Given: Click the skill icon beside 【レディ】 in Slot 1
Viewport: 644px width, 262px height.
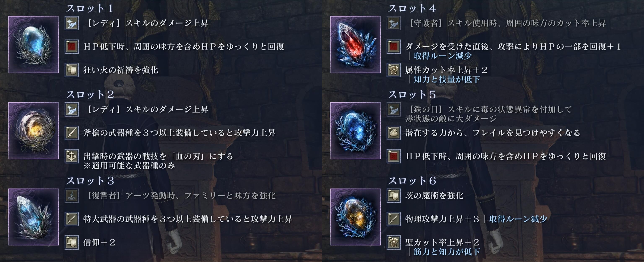Looking at the screenshot, I should click(72, 23).
